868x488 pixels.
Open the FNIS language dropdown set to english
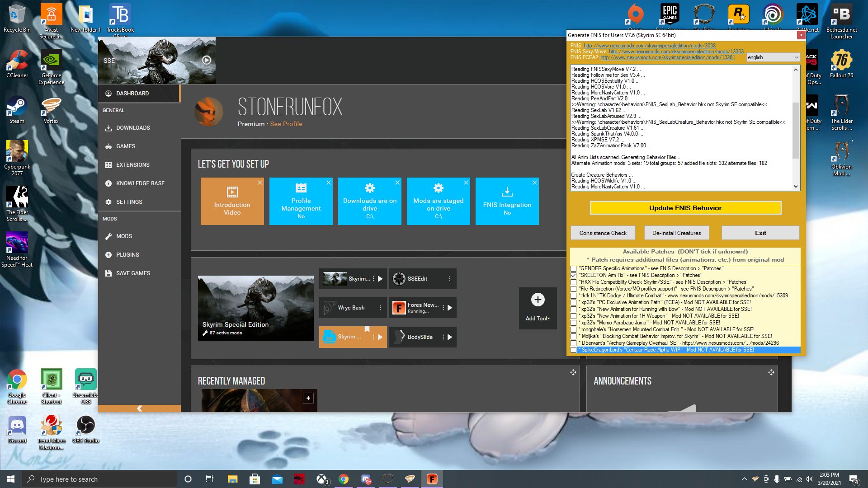click(x=773, y=57)
